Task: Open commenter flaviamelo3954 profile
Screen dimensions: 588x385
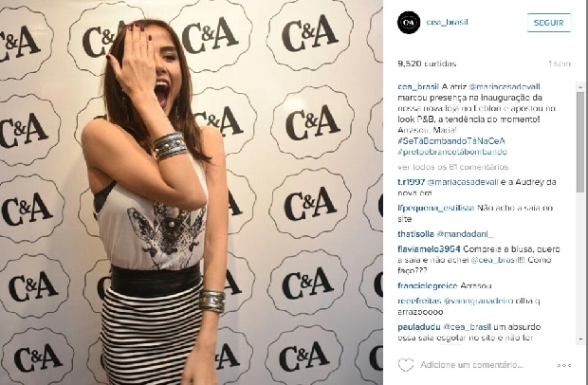Action: click(429, 248)
